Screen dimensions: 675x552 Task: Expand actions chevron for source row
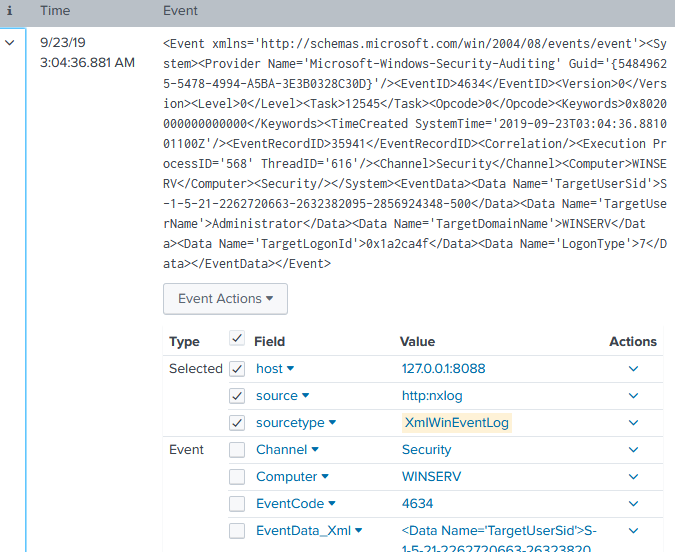pyautogui.click(x=633, y=396)
